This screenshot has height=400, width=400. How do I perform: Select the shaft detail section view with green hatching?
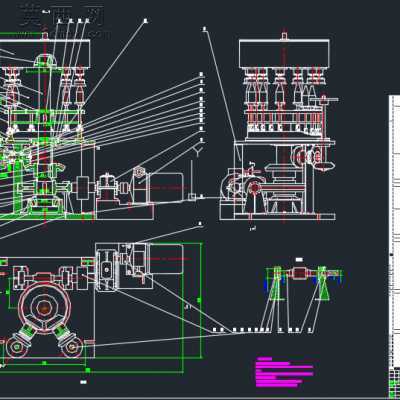(x=303, y=283)
